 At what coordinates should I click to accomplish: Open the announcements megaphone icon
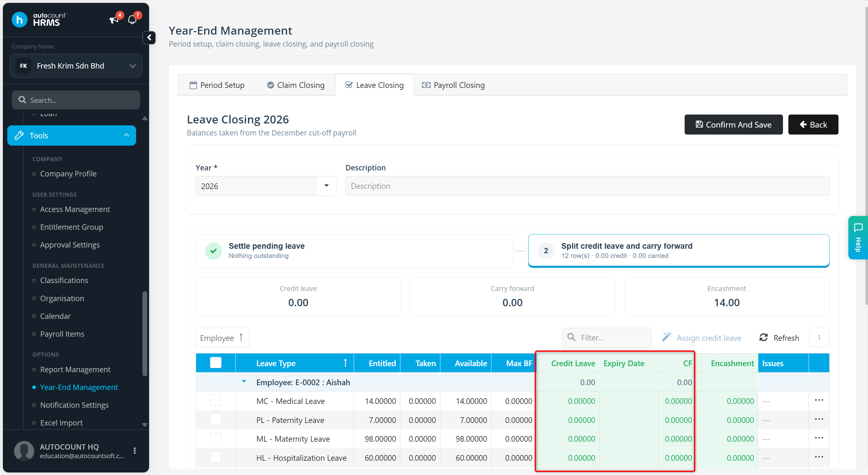(x=114, y=20)
